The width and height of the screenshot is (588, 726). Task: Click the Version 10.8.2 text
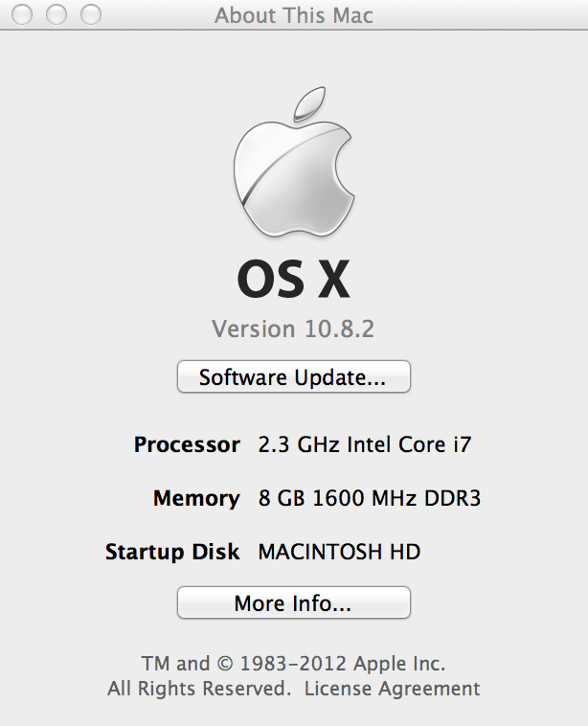coord(293,329)
